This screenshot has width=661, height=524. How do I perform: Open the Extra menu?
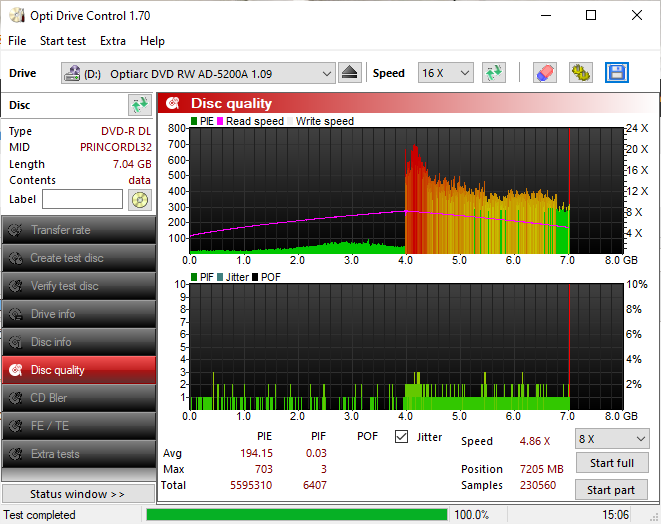pos(113,41)
